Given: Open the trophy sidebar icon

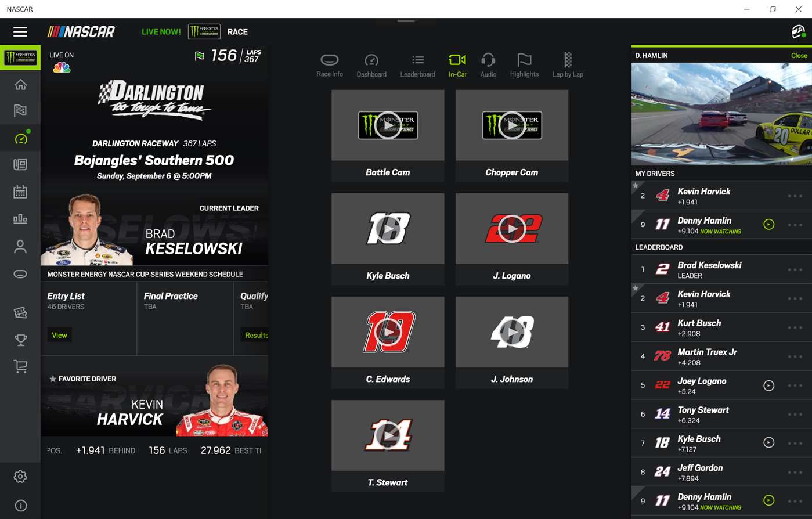Looking at the screenshot, I should [x=20, y=340].
